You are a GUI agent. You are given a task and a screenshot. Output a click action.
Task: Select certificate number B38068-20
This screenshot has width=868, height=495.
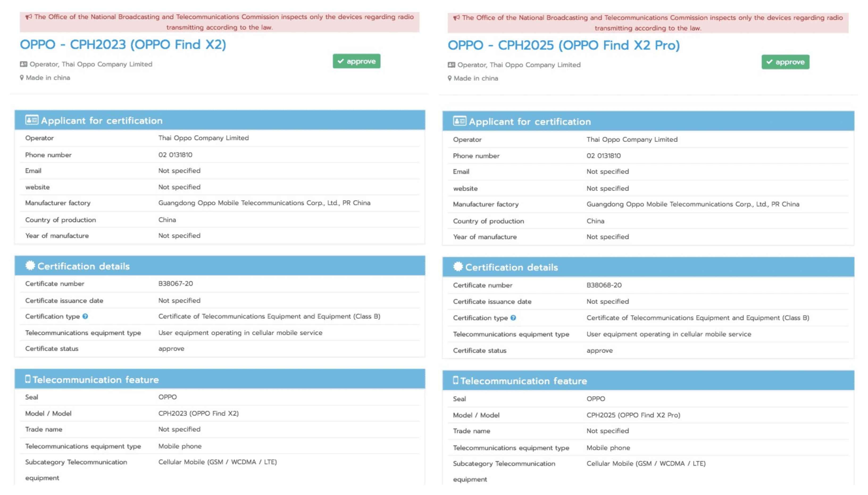[x=604, y=285]
